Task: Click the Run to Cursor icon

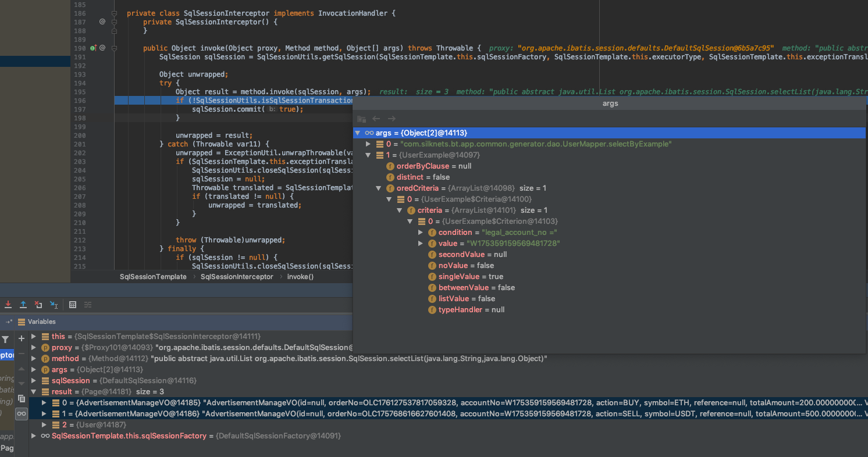Action: click(x=54, y=304)
